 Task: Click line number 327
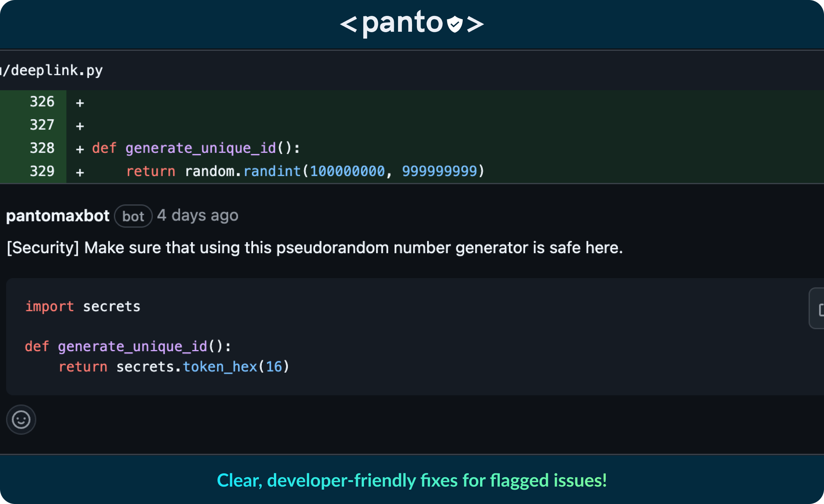coord(42,125)
